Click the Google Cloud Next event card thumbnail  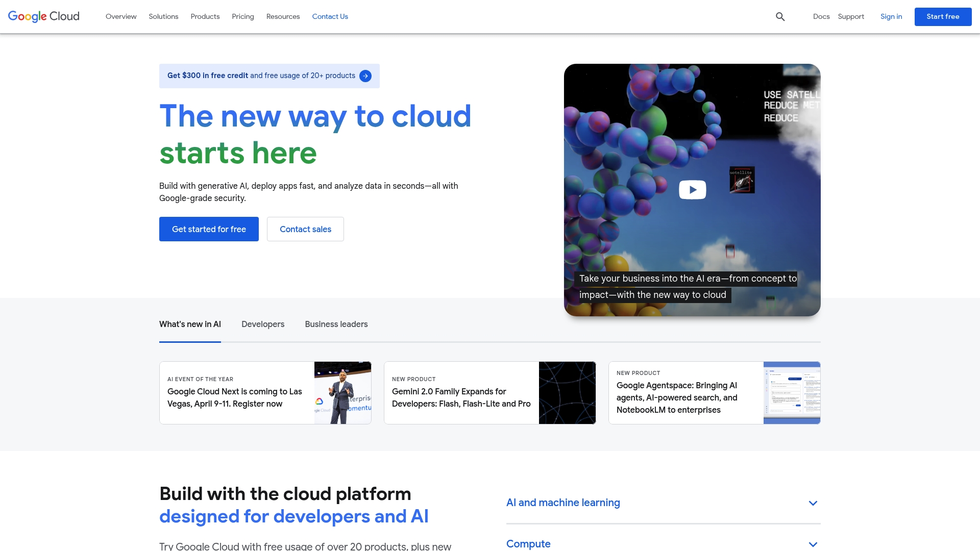342,392
